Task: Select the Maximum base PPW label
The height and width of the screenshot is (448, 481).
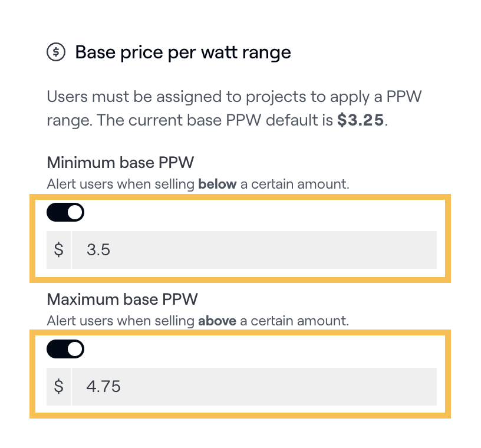Action: tap(122, 299)
